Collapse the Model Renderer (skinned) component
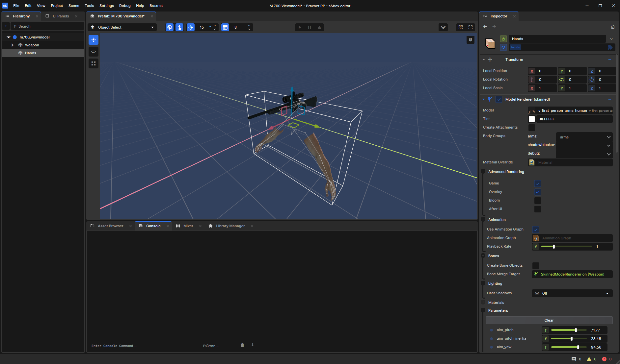The image size is (620, 364). point(483,99)
